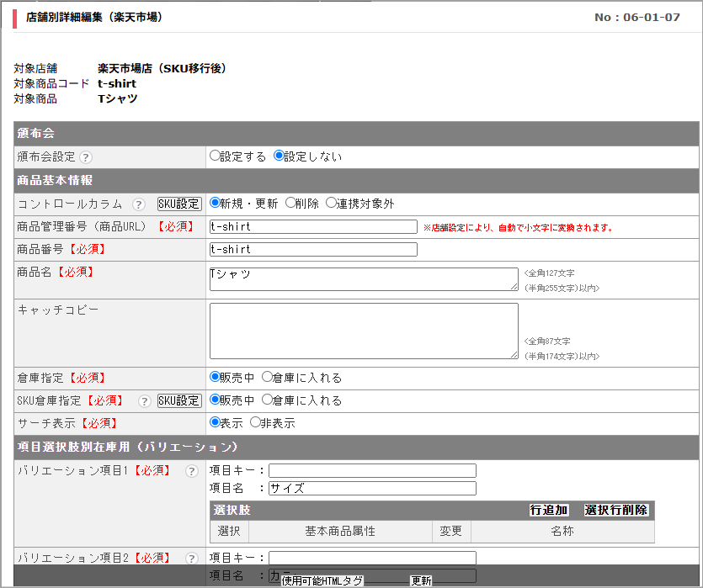Focus 項目キー field of バリエーション項目1
Viewport: 703px width, 588px height.
tap(373, 471)
